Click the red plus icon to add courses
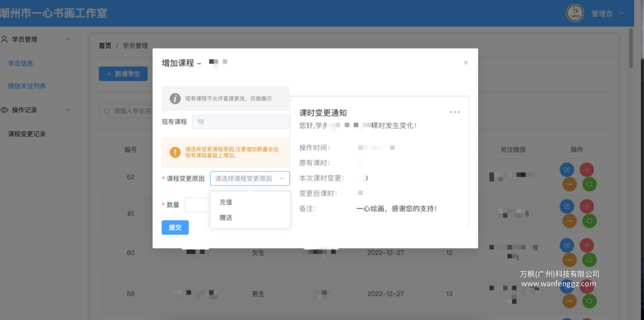The width and height of the screenshot is (644, 320). [587, 169]
